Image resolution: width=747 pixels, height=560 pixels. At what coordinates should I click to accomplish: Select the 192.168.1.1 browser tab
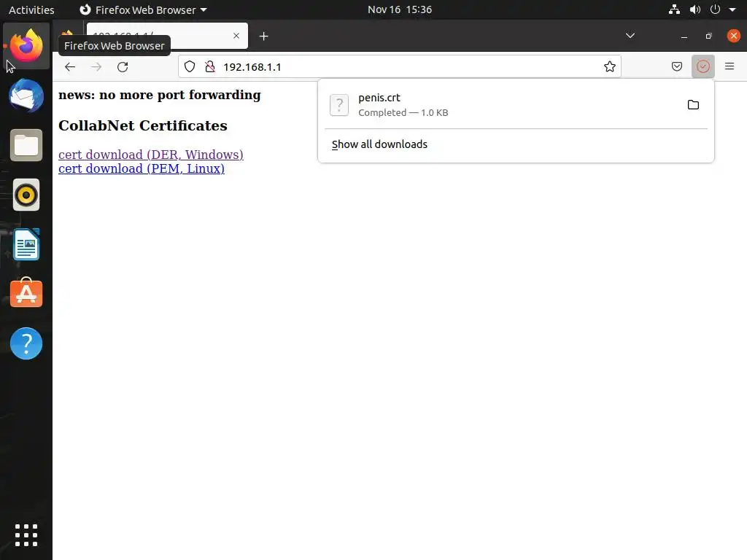pyautogui.click(x=167, y=36)
